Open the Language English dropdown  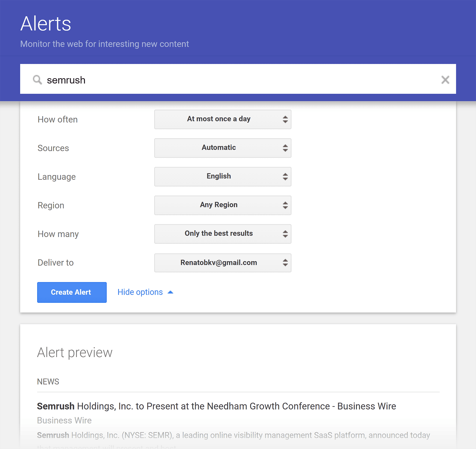click(x=223, y=177)
